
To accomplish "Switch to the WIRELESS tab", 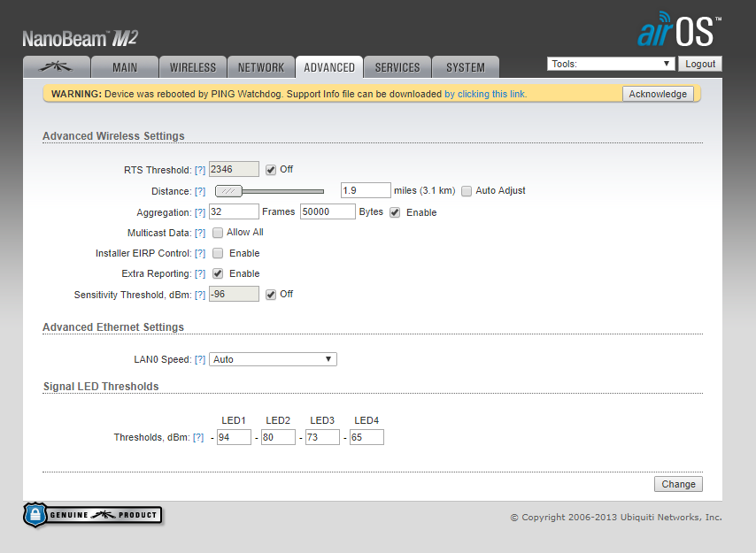I will pyautogui.click(x=193, y=67).
